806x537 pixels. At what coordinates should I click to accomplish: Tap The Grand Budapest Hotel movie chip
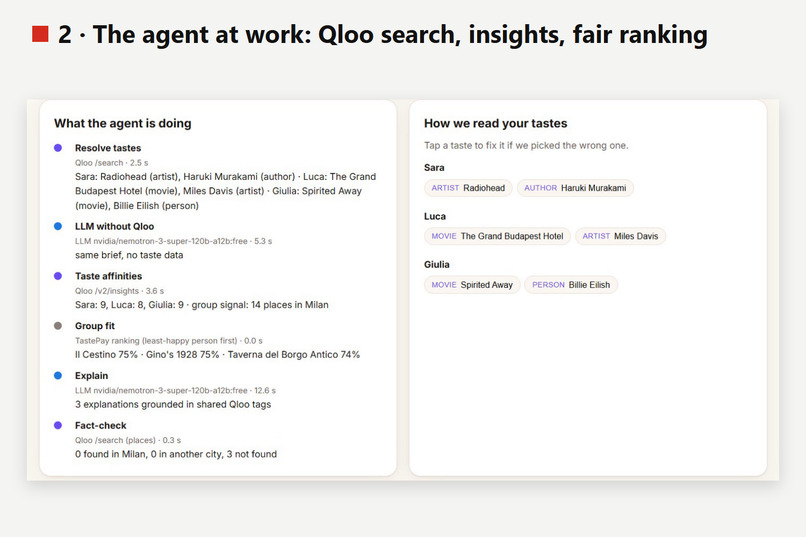click(497, 236)
